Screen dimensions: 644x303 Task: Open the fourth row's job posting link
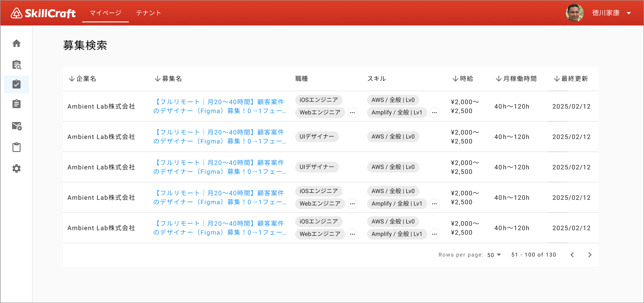(220, 197)
